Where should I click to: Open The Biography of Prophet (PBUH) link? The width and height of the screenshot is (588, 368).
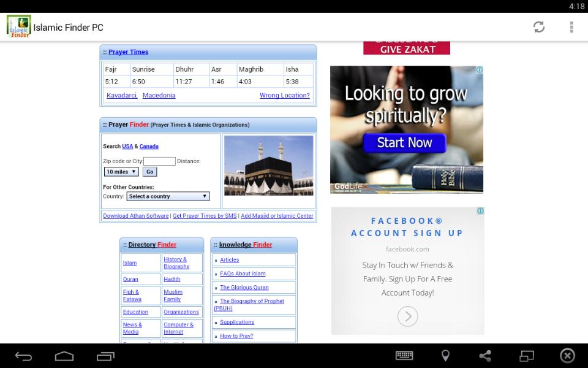(249, 305)
